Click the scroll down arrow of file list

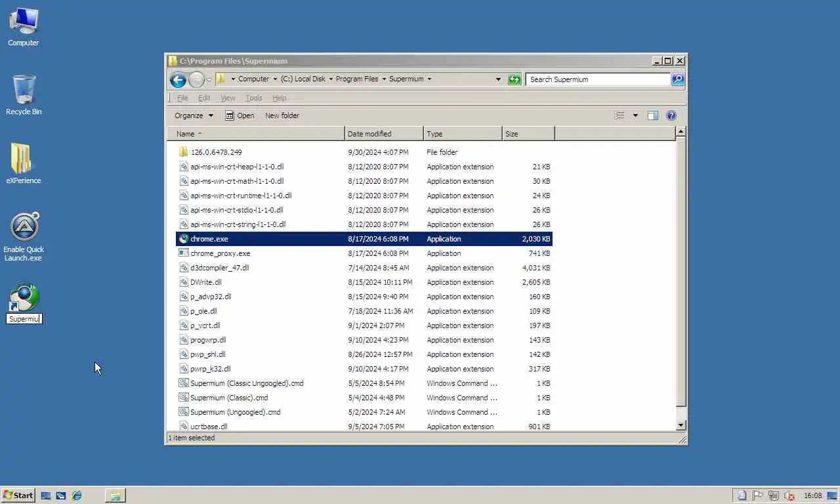(x=681, y=425)
